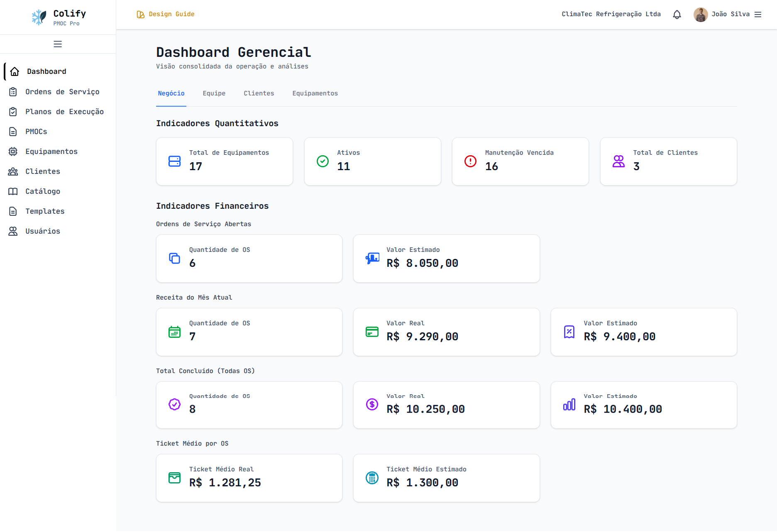This screenshot has width=777, height=532.
Task: Open the Ordens de Serviço sidebar icon
Action: pyautogui.click(x=13, y=92)
